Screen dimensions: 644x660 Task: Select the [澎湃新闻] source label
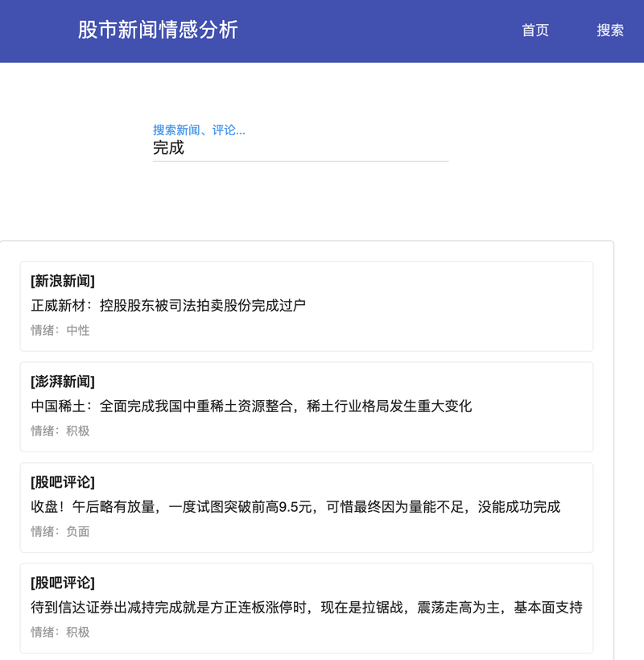(63, 382)
